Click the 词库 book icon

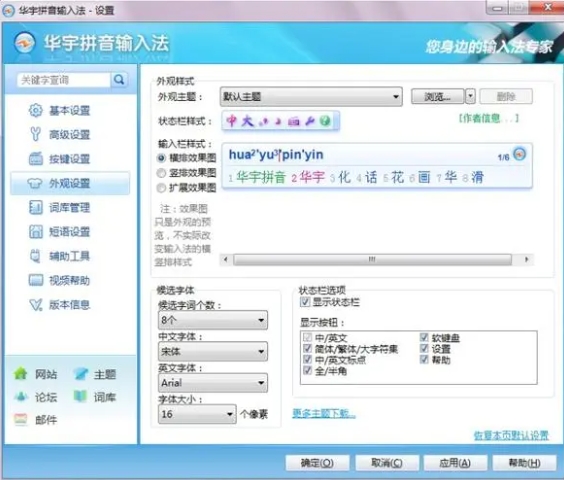(x=80, y=397)
